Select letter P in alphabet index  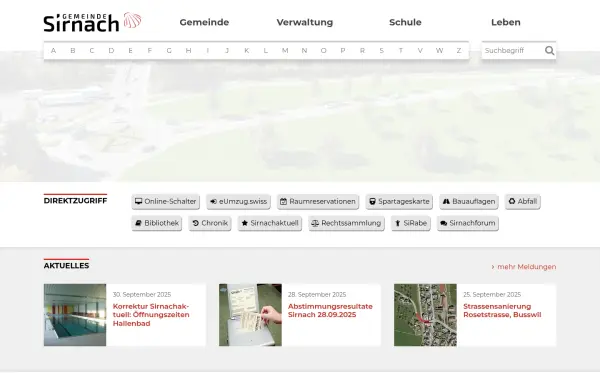(343, 51)
